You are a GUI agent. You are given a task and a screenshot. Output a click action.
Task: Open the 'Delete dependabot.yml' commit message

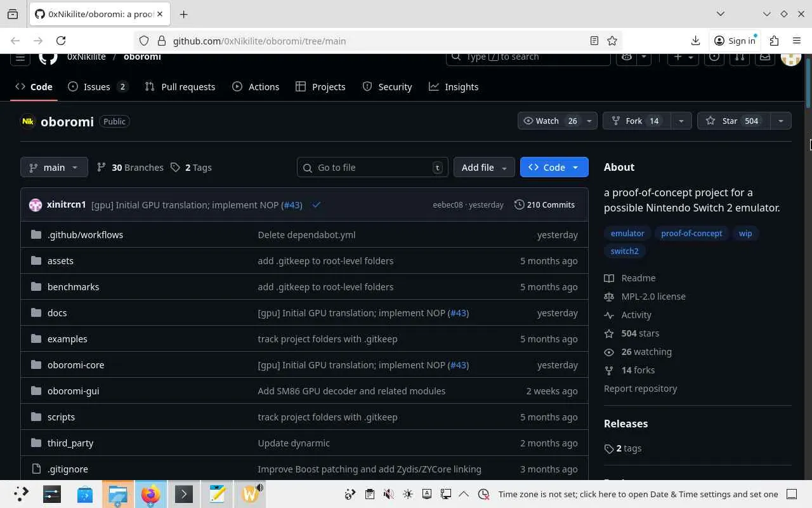coord(306,235)
